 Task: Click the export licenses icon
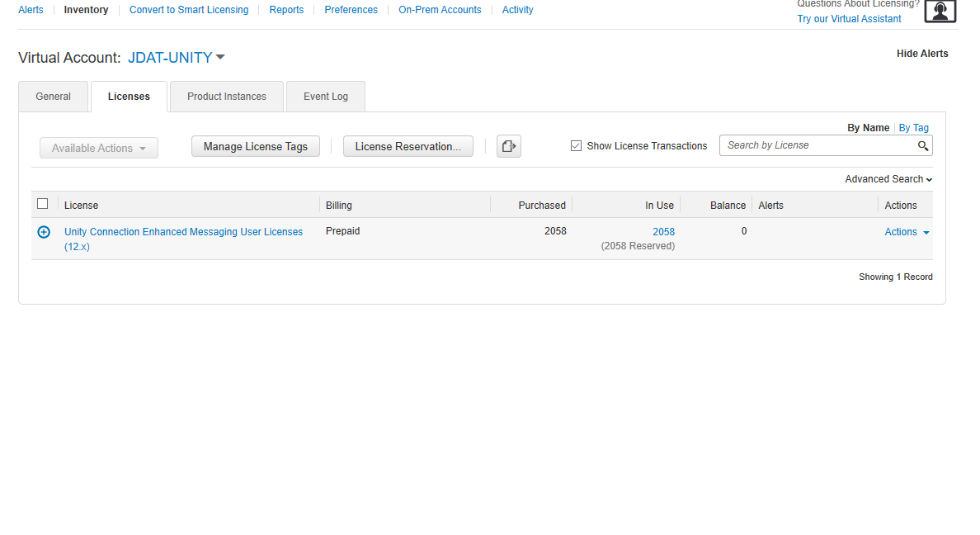pos(508,145)
